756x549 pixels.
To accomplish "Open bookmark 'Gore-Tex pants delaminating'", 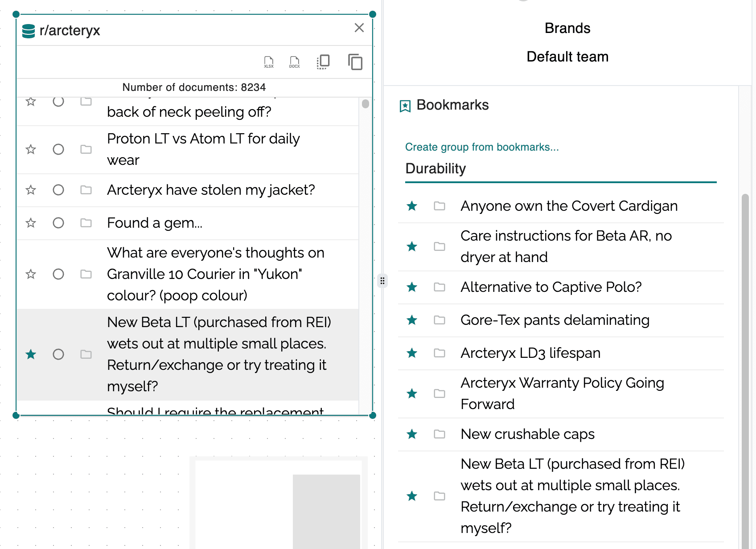I will coord(555,320).
